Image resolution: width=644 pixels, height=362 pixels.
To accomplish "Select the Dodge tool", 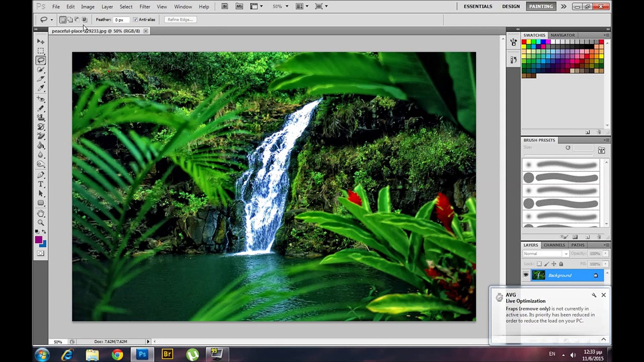I will click(x=41, y=164).
